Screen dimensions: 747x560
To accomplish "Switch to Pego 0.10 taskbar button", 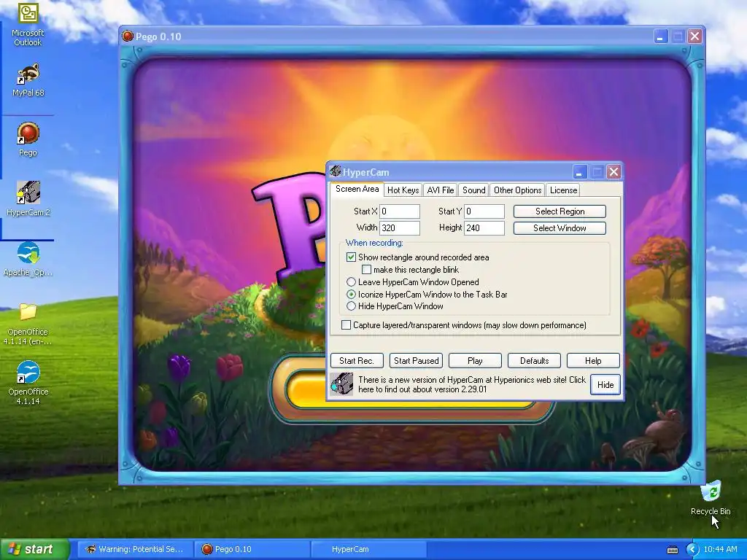I will pos(252,549).
